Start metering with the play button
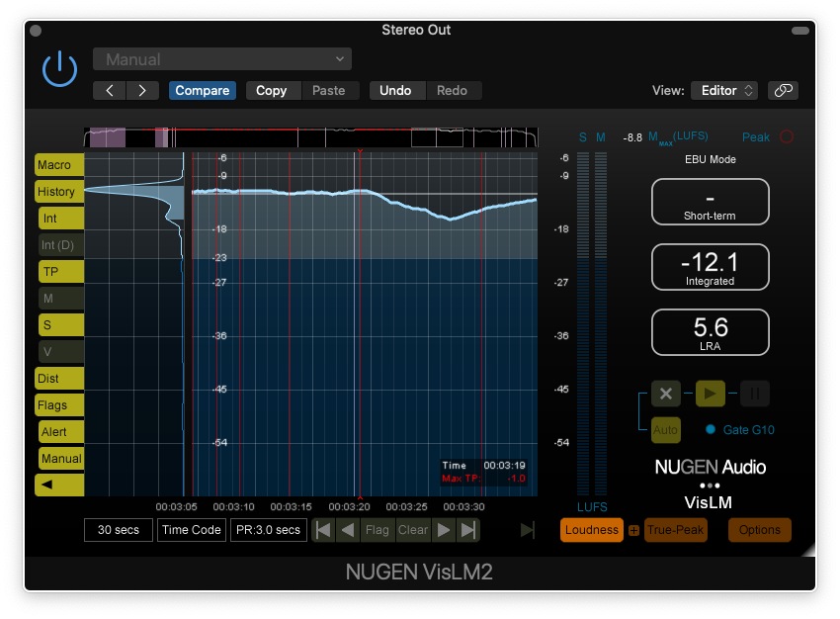Image resolution: width=840 pixels, height=619 pixels. click(709, 394)
